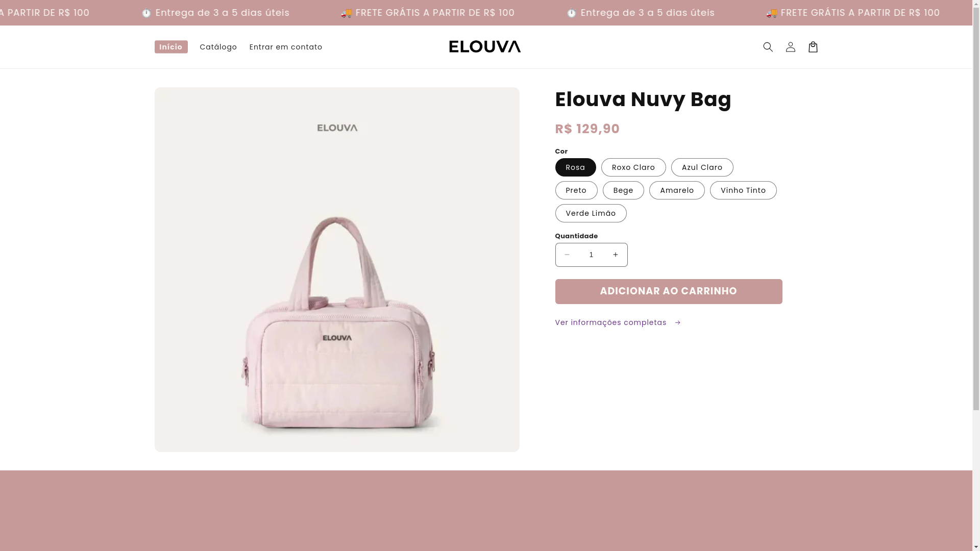Image resolution: width=980 pixels, height=551 pixels.
Task: Open the search magnifier icon
Action: (768, 47)
